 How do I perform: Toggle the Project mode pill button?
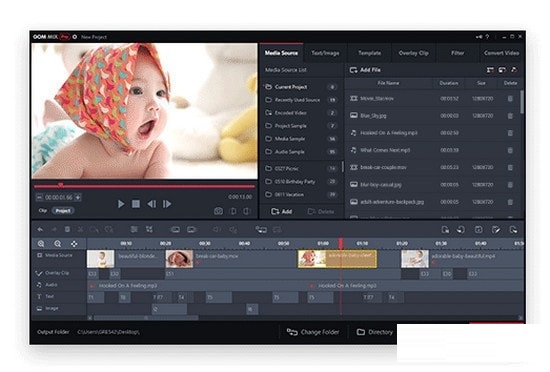point(63,211)
